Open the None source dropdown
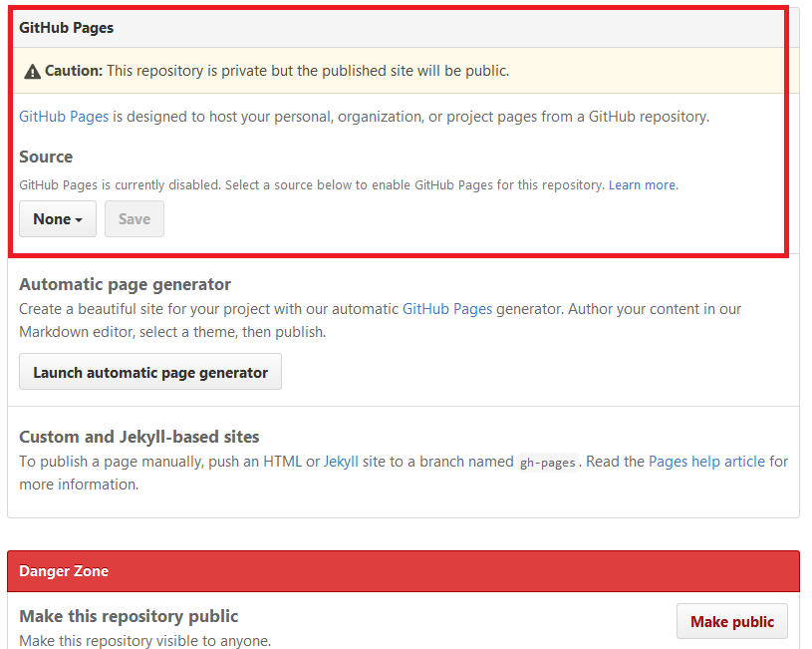Viewport: 812px width, 649px height. (x=58, y=218)
